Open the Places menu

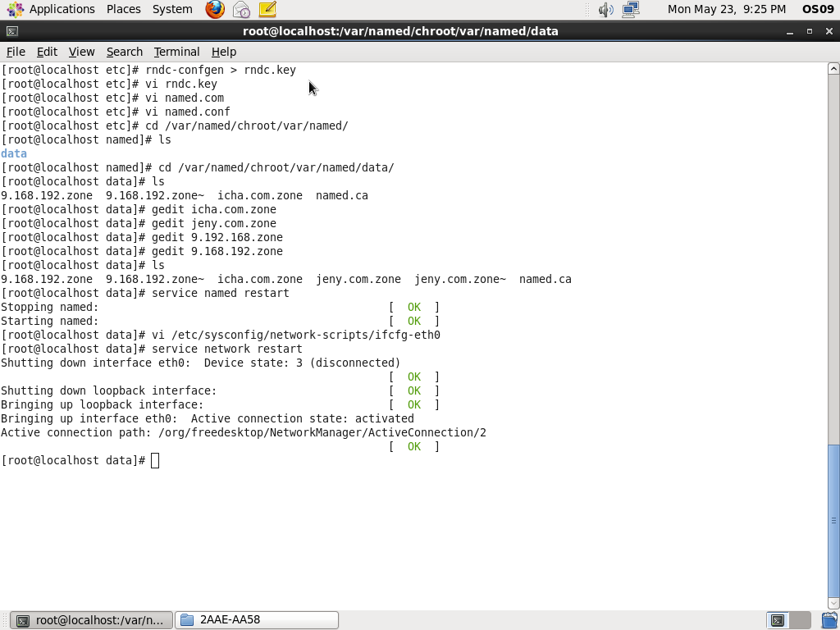123,9
